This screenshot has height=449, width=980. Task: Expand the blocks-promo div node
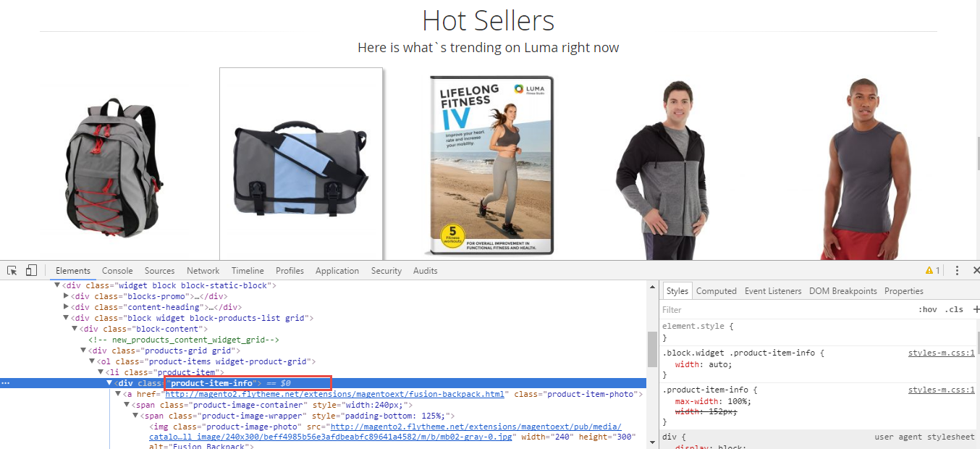[67, 296]
